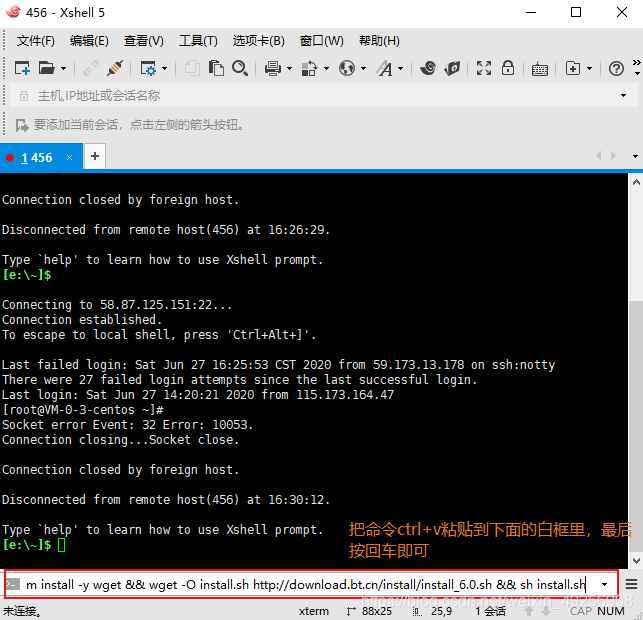Screen dimensions: 643x620
Task: Click the Reconnect link icon
Action: coord(91,68)
